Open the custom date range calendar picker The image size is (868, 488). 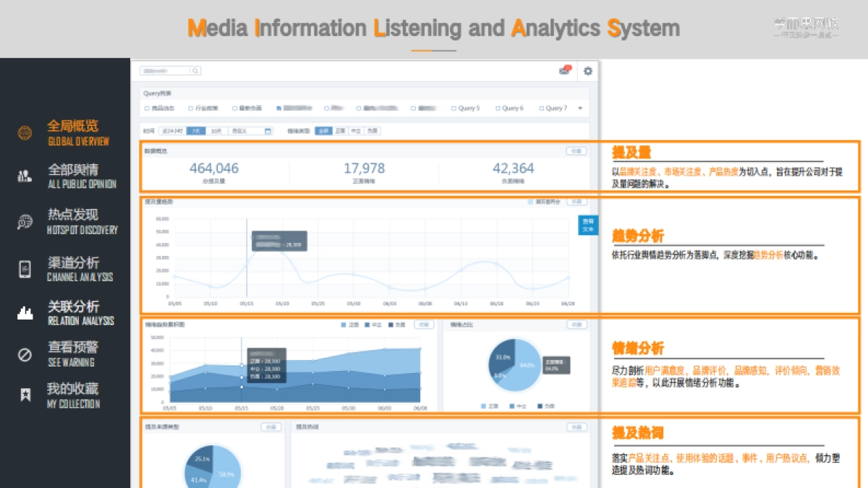pyautogui.click(x=268, y=131)
